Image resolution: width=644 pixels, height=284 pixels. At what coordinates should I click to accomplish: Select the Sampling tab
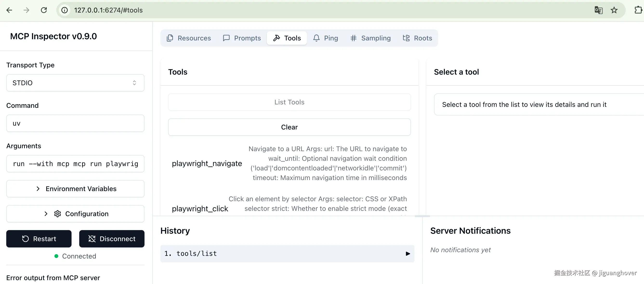(x=370, y=38)
